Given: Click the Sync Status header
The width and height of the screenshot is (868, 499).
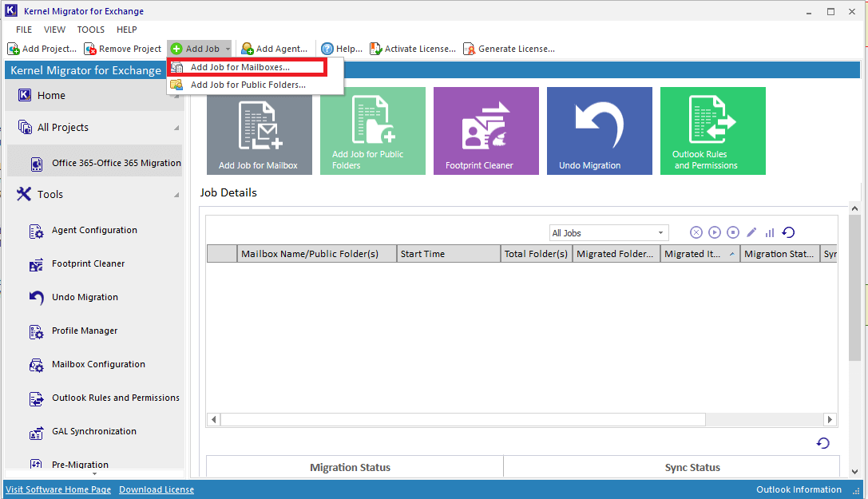Looking at the screenshot, I should tap(692, 468).
